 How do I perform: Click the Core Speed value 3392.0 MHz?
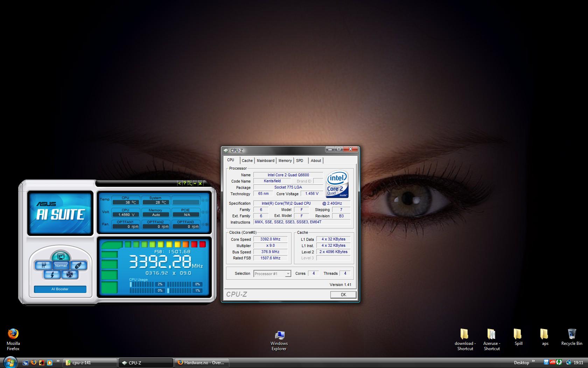click(270, 239)
